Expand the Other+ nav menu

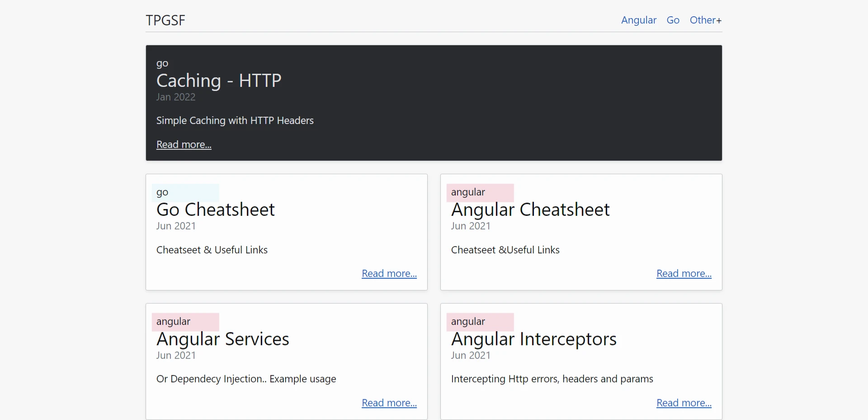(705, 20)
